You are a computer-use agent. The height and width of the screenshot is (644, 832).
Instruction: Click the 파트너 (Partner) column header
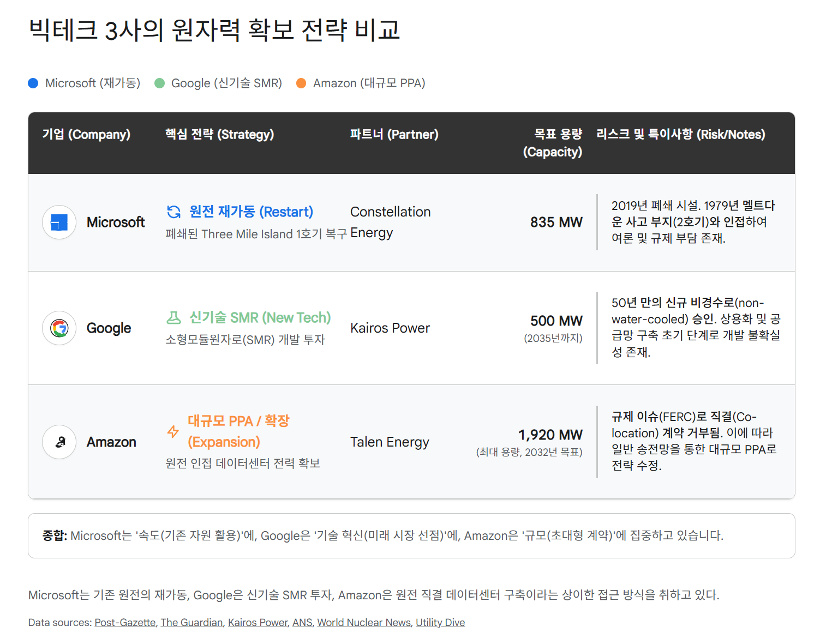pos(394,135)
